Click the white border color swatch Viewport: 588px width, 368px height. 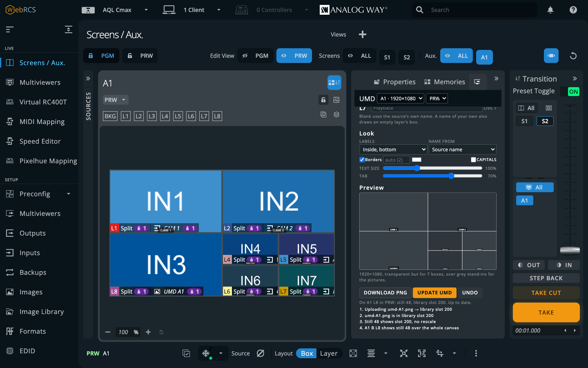[x=416, y=160]
